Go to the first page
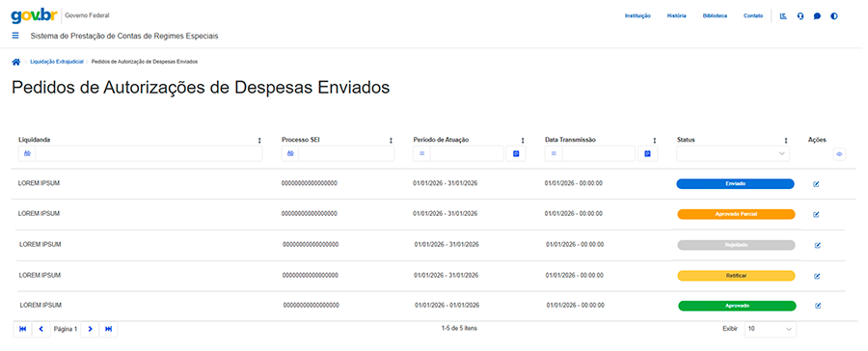The width and height of the screenshot is (868, 351). pos(23,329)
